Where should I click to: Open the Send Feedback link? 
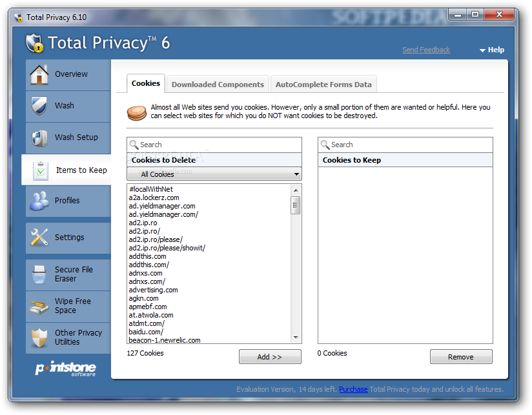(x=426, y=50)
